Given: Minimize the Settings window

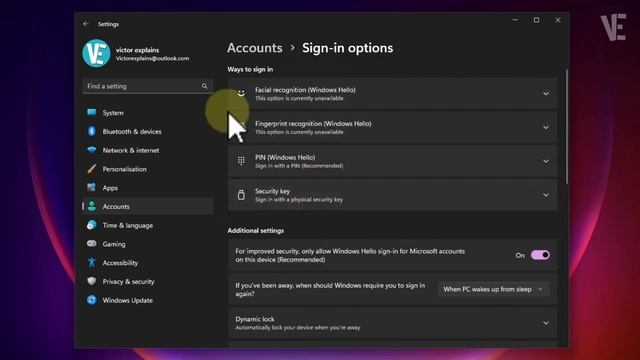Looking at the screenshot, I should [515, 20].
